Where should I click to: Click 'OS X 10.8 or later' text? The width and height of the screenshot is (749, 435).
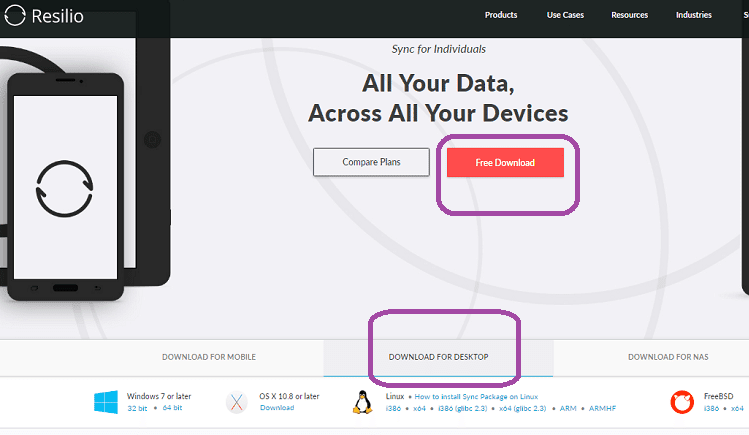point(289,396)
